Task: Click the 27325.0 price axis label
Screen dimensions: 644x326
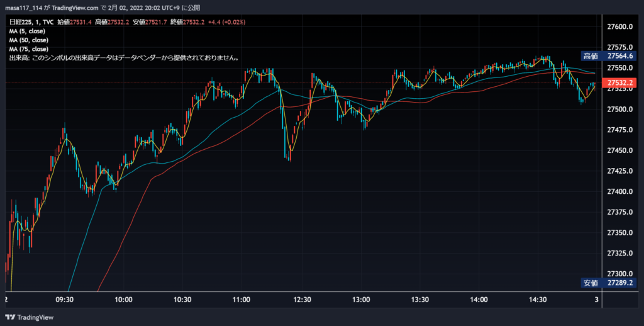Action: (619, 253)
